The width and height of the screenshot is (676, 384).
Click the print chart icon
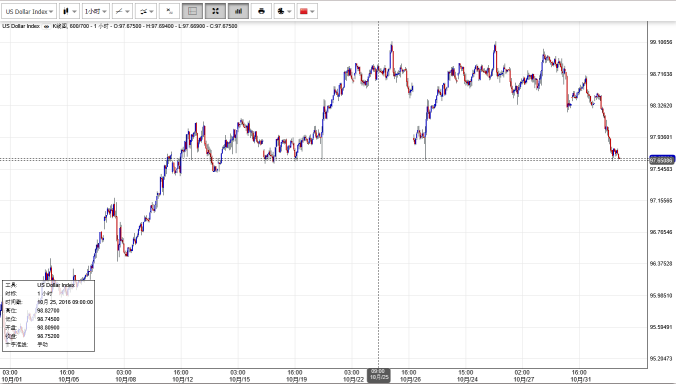click(261, 11)
